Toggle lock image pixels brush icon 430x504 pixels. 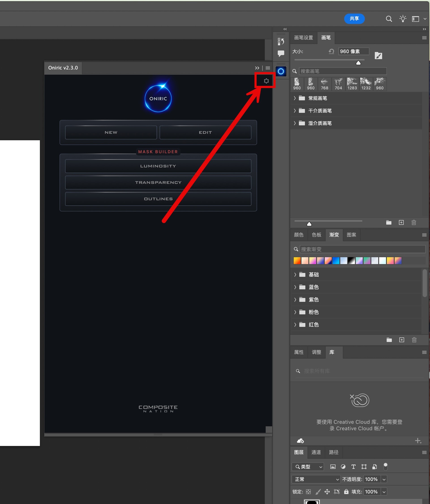tap(318, 492)
